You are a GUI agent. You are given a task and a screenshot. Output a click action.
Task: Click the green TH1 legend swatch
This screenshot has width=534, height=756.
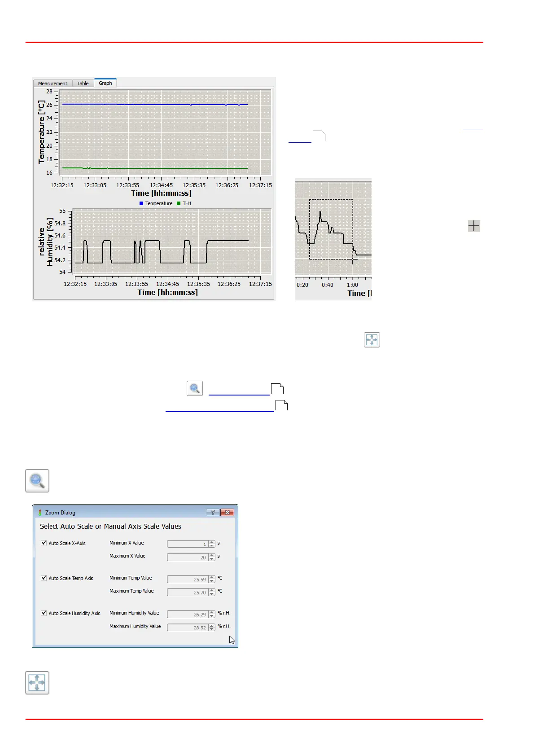pyautogui.click(x=179, y=203)
